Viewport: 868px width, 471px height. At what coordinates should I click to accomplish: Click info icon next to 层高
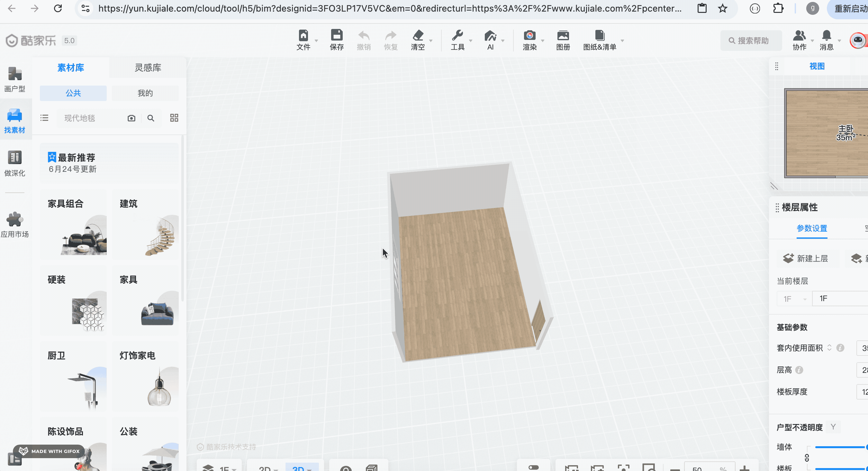tap(799, 370)
